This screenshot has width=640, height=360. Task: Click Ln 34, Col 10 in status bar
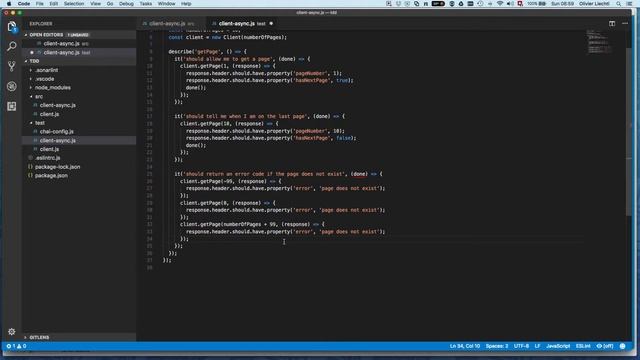[465, 346]
